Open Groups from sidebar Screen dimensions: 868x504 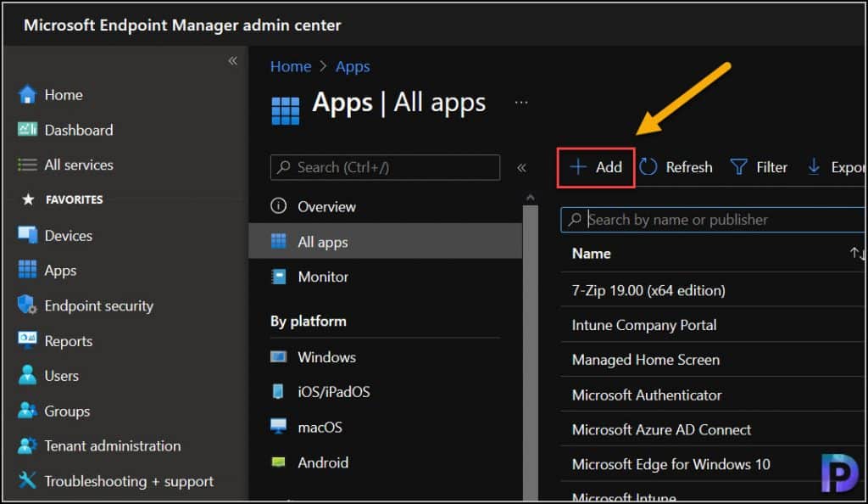[67, 411]
